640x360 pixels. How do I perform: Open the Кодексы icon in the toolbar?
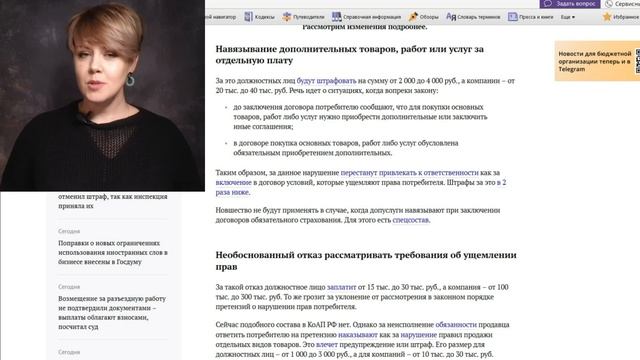click(249, 17)
